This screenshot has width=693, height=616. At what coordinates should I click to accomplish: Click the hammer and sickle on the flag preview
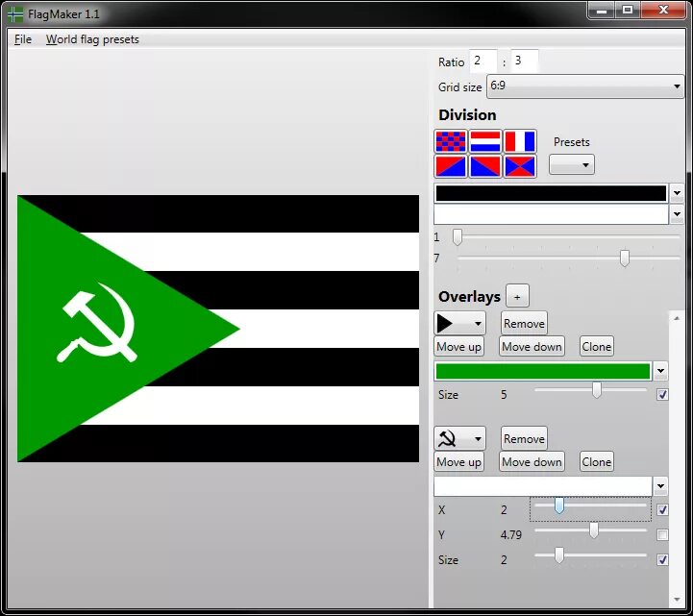click(97, 323)
